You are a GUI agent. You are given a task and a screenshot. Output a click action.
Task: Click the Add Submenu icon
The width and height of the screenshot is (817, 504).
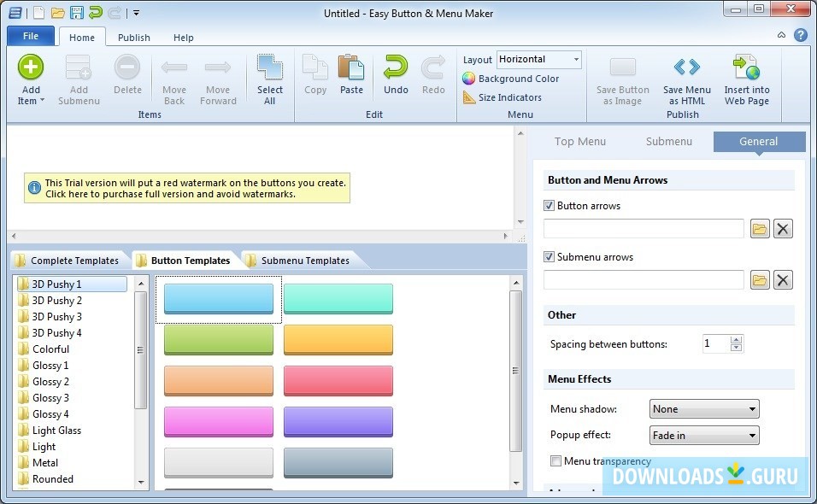[79, 67]
